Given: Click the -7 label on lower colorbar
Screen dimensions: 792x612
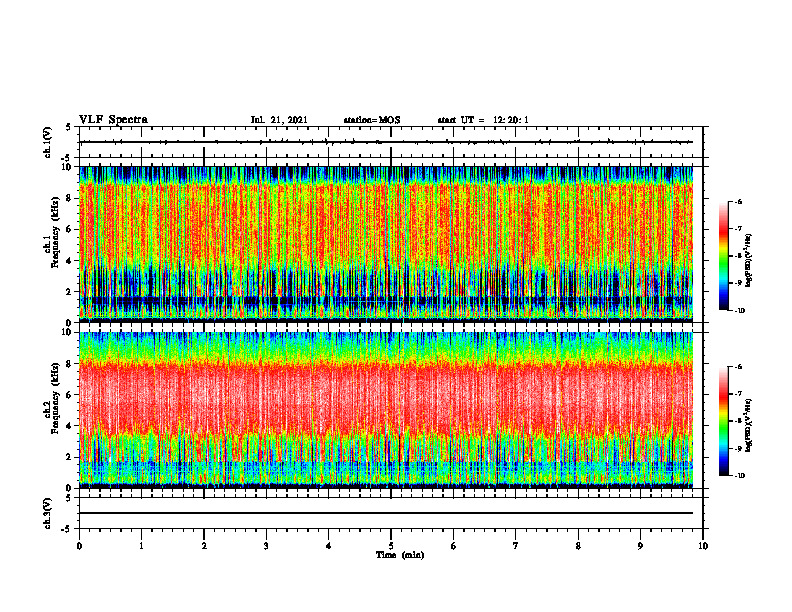Looking at the screenshot, I should [x=739, y=394].
